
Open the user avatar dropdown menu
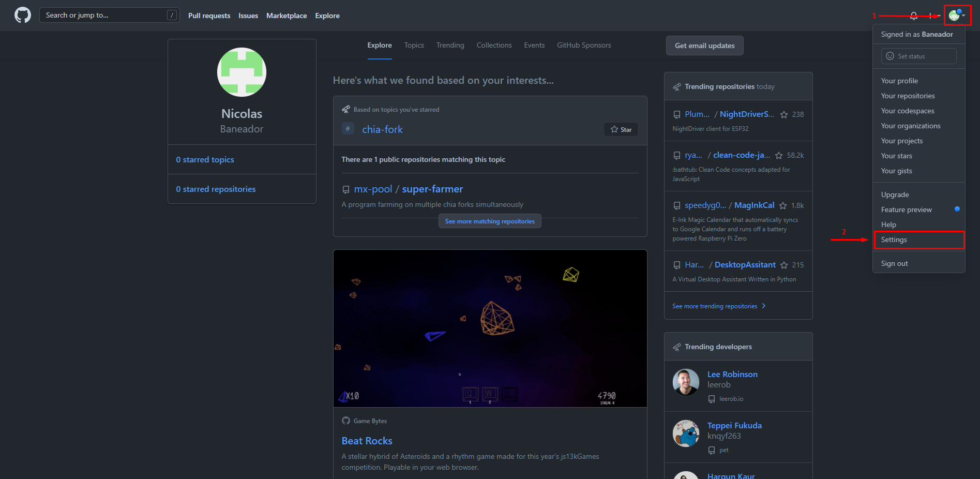click(957, 16)
